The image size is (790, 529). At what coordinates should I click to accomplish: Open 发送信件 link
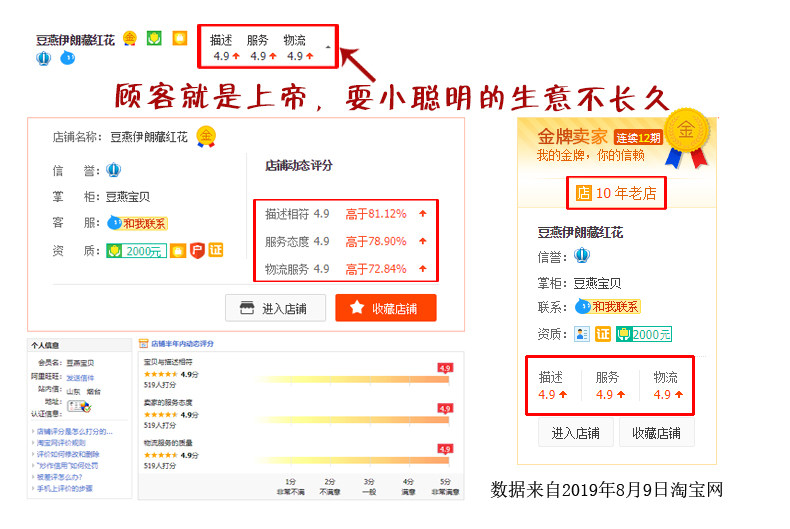[80, 377]
